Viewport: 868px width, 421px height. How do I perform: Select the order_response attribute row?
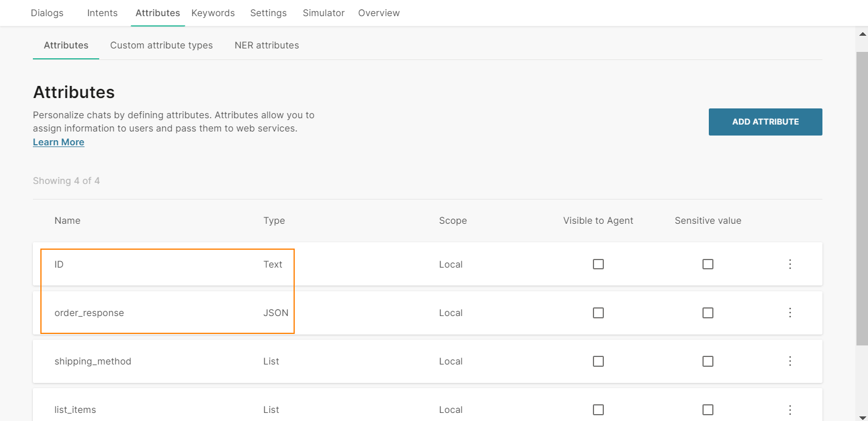89,313
